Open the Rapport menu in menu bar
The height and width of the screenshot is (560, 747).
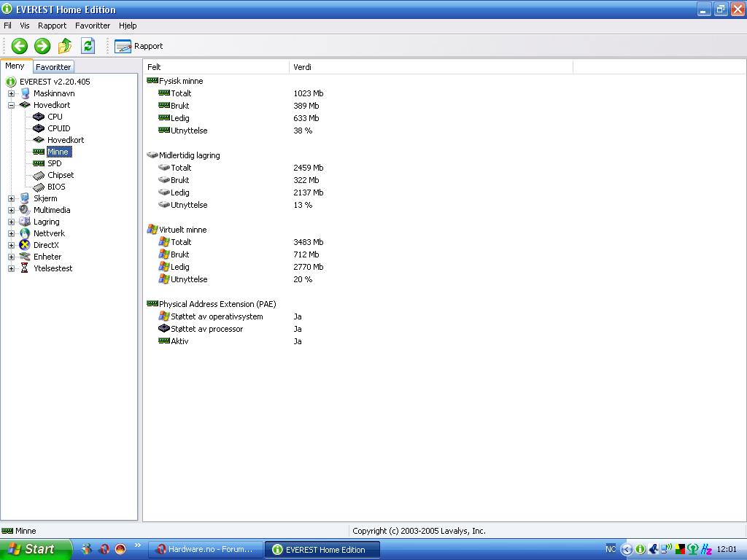coord(53,26)
